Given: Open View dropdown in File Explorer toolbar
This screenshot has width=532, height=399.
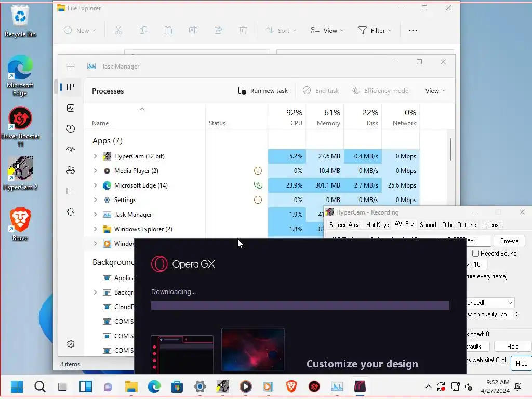Looking at the screenshot, I should pos(327,31).
